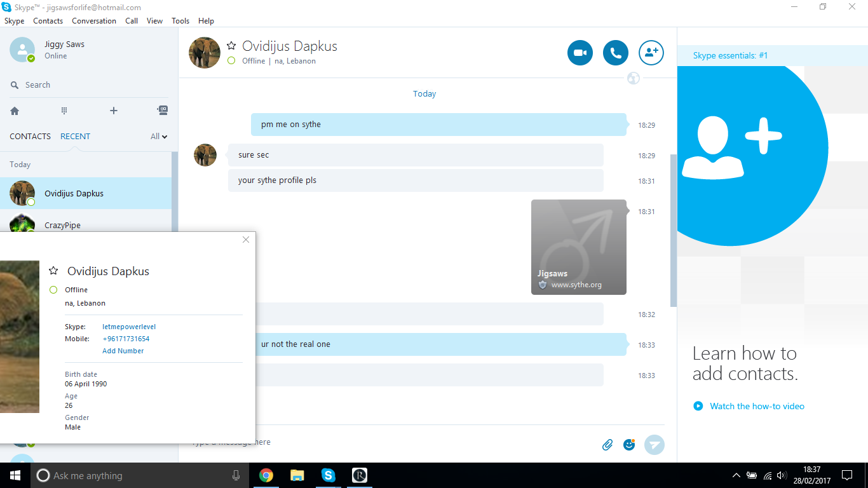Start a video call with Ovidijus Dapkus
Screen dimensions: 868x488
580,53
